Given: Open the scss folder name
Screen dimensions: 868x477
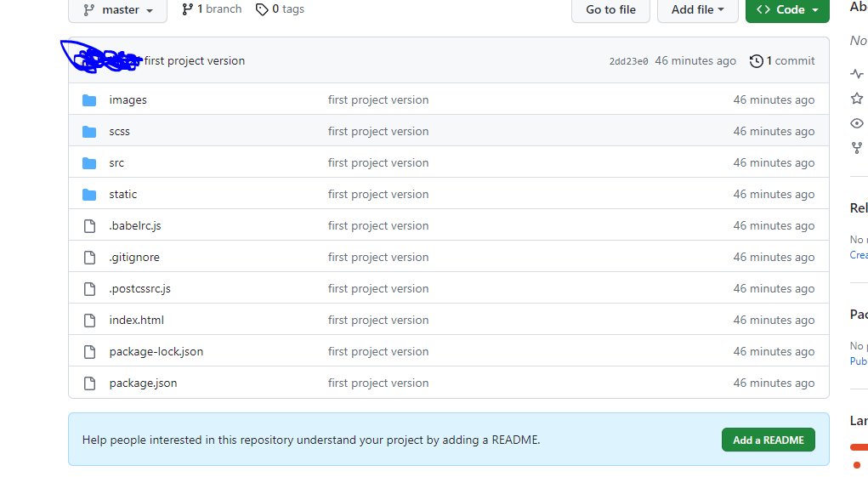Looking at the screenshot, I should point(120,132).
